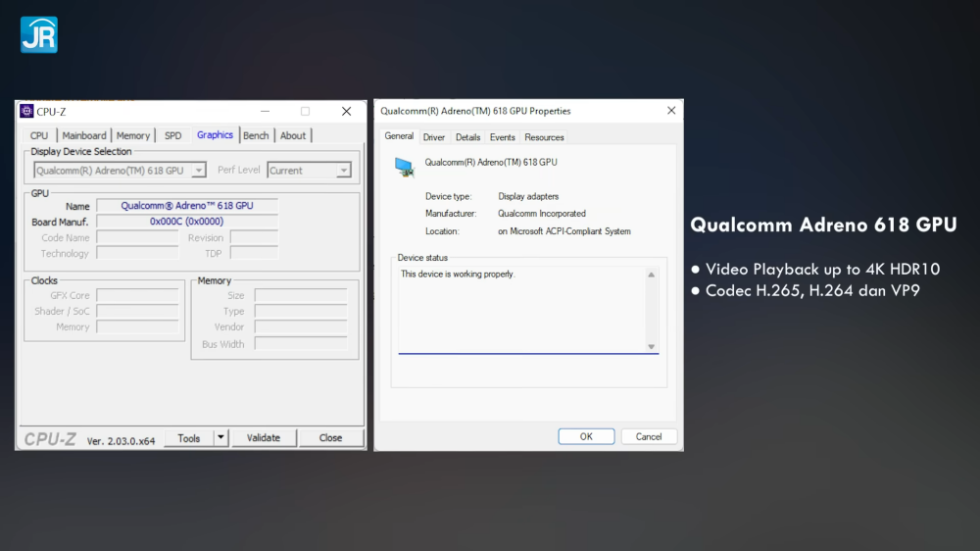Open the About tab in CPU-Z
980x551 pixels.
point(292,135)
